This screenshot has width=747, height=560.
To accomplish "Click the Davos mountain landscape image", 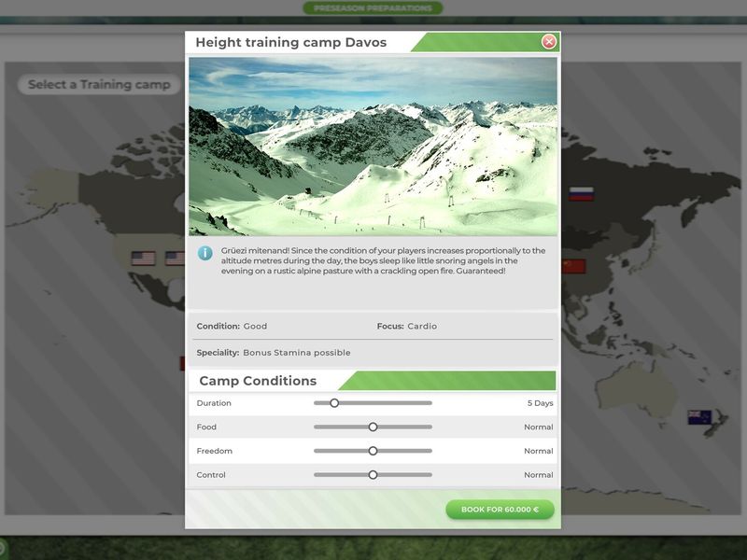I will tap(373, 147).
